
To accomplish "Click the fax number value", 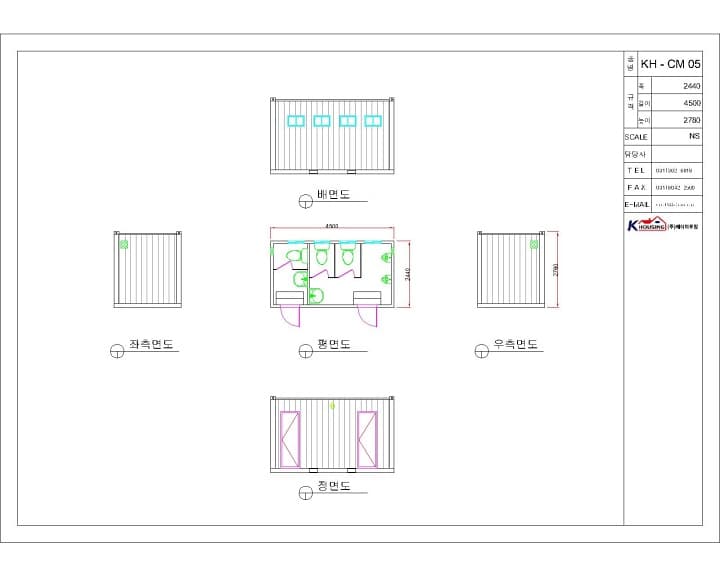I will point(675,188).
